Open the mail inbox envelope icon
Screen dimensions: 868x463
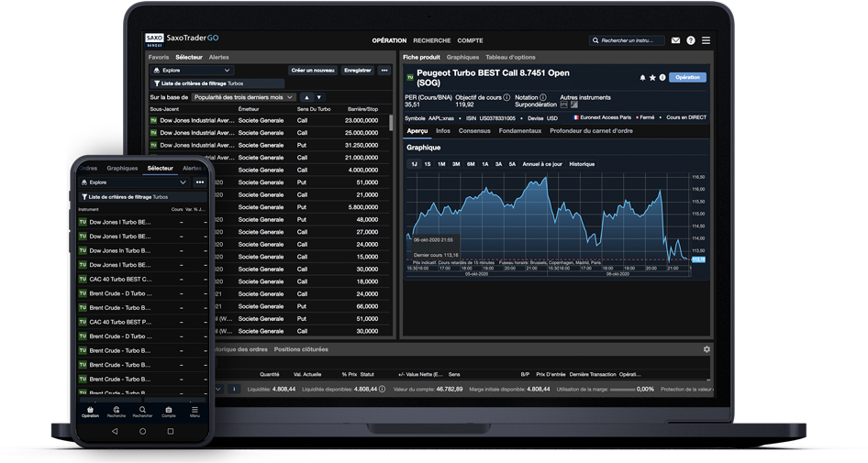[x=675, y=40]
